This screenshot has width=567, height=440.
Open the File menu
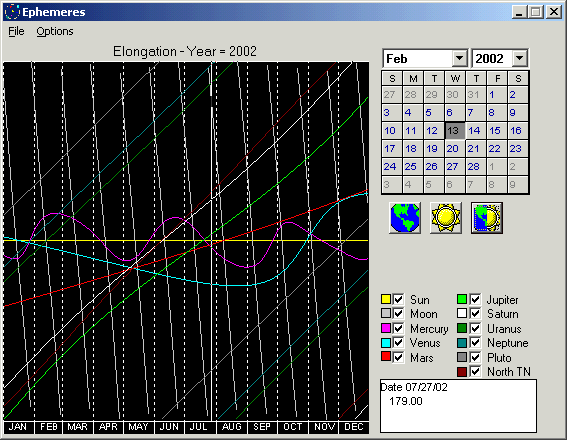pos(16,31)
